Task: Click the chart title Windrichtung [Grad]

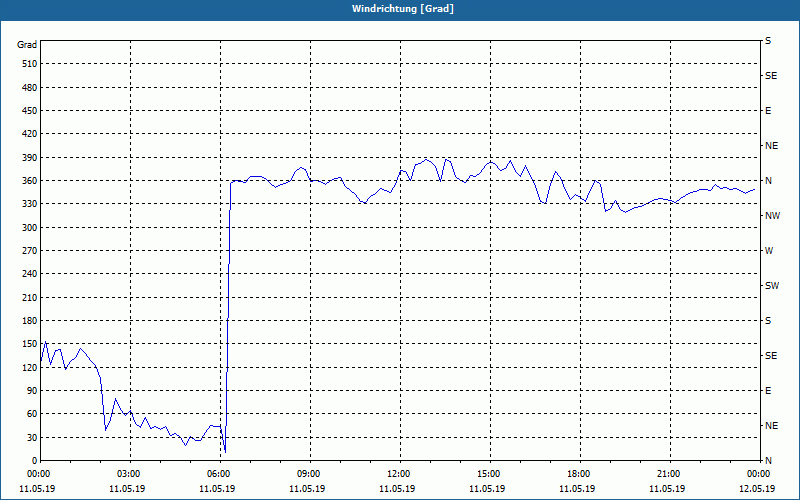Action: coord(403,9)
